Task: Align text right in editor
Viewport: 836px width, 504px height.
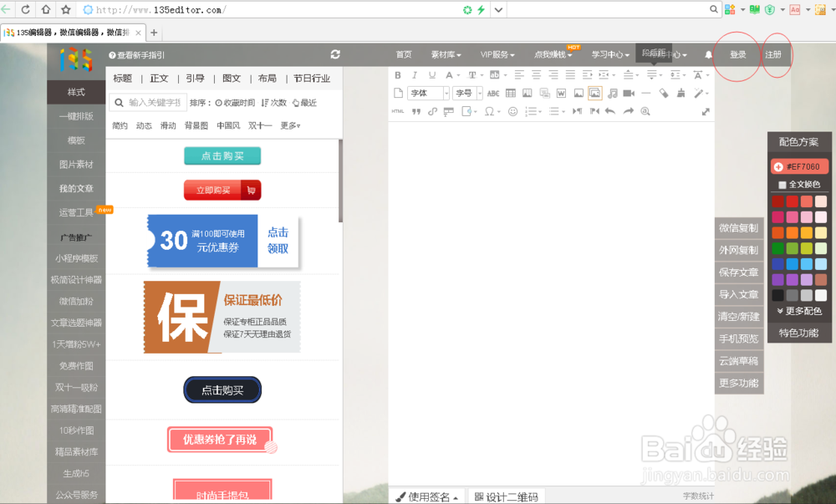Action: [x=553, y=75]
